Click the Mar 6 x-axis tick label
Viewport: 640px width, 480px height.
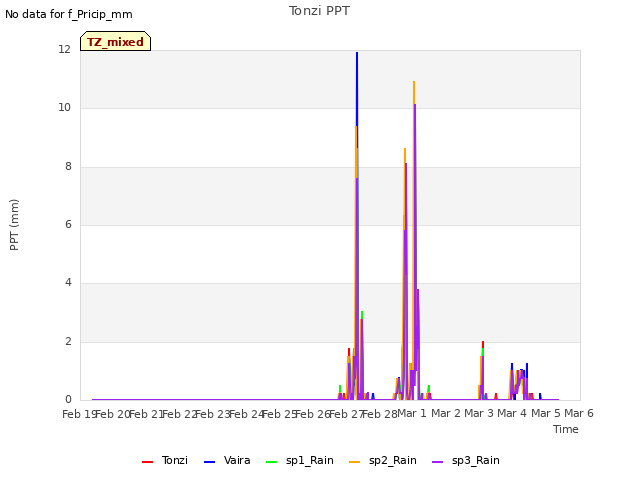579,414
